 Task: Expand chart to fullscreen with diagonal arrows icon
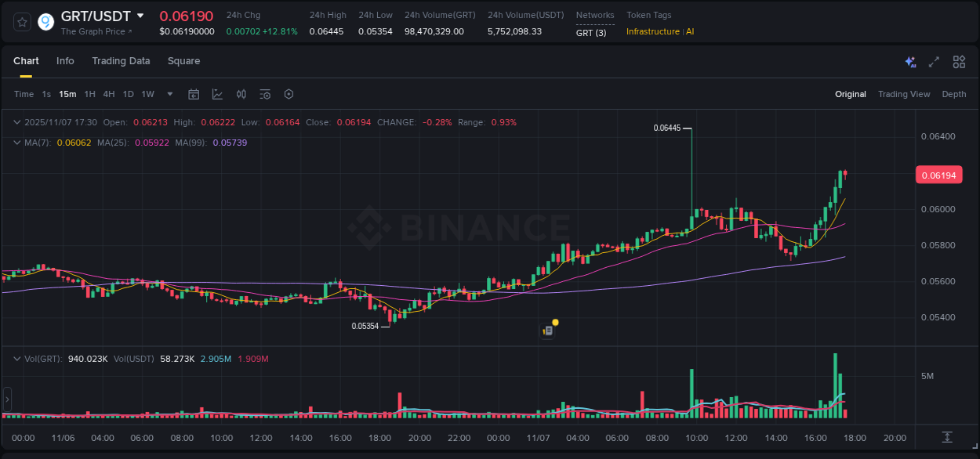pyautogui.click(x=933, y=61)
